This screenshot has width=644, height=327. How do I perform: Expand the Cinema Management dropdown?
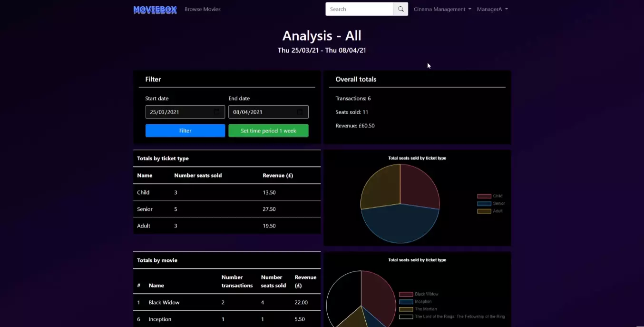(442, 9)
